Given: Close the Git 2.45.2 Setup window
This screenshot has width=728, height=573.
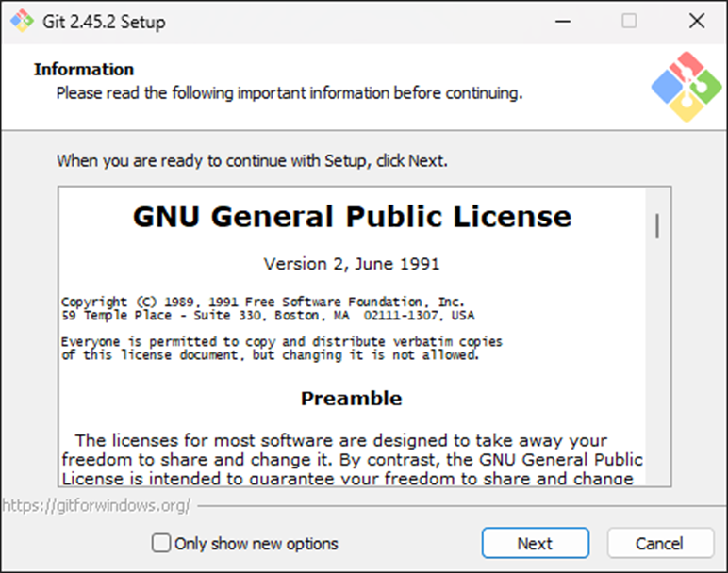Looking at the screenshot, I should point(696,21).
